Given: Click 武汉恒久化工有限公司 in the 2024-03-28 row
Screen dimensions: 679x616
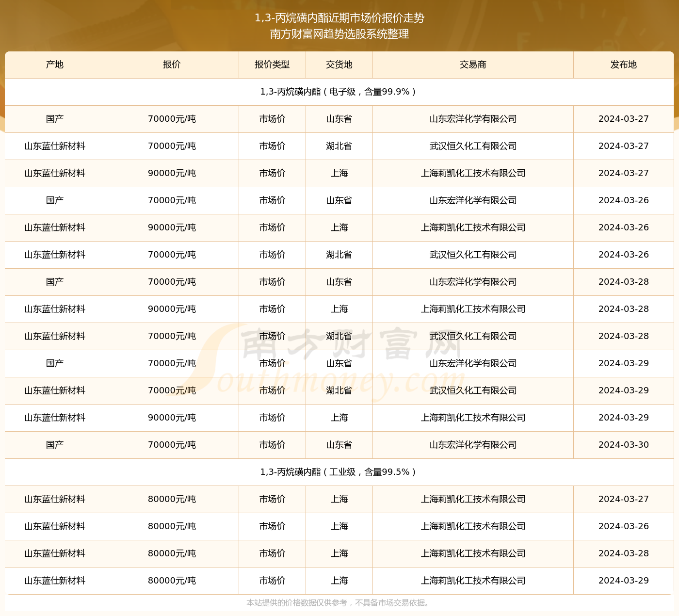Looking at the screenshot, I should [x=473, y=336].
